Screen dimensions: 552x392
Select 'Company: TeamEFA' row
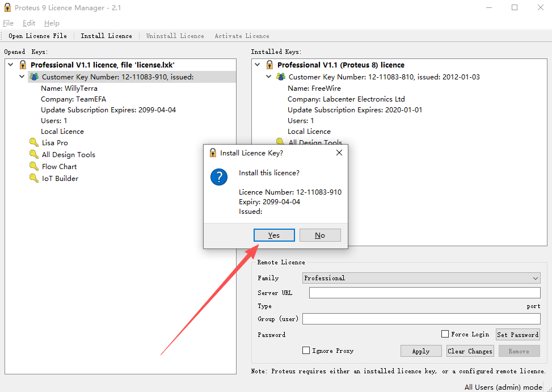point(73,99)
